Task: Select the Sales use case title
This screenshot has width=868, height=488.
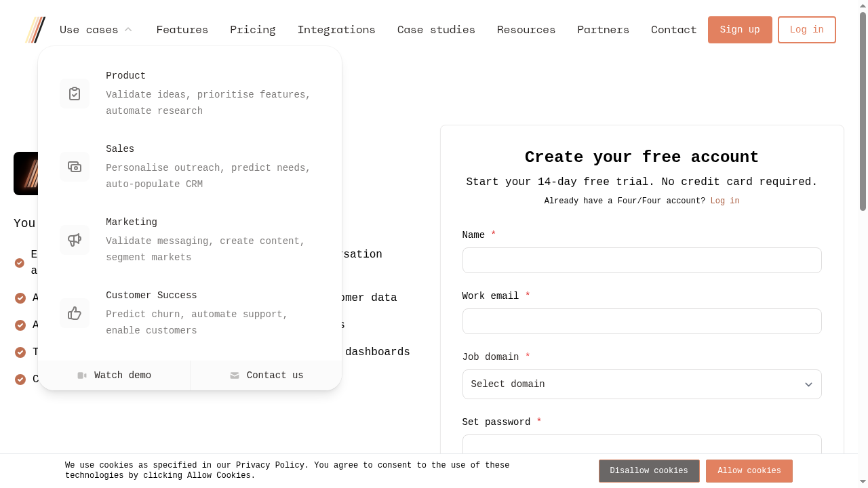Action: 120,149
